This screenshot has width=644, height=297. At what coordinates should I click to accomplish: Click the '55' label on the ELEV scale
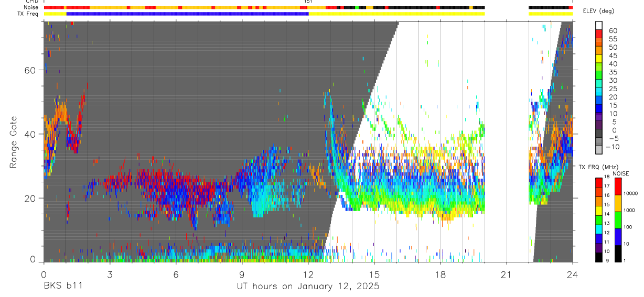pyautogui.click(x=612, y=39)
